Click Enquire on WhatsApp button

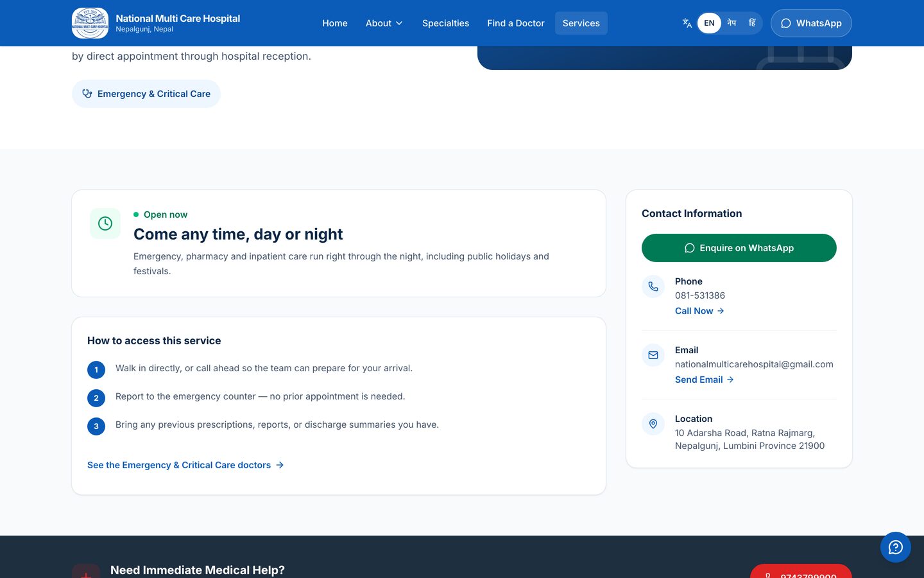click(x=739, y=248)
